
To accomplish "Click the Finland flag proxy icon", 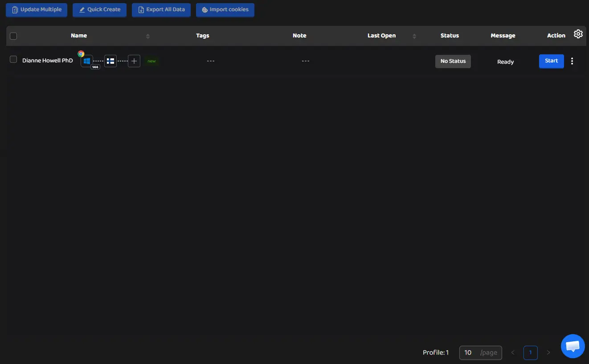I will click(110, 61).
